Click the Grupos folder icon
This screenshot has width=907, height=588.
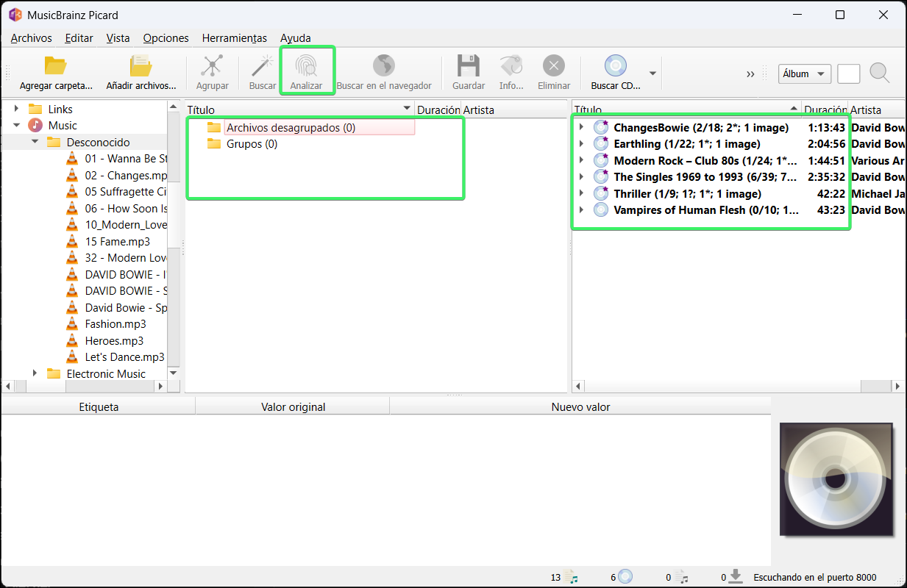click(214, 143)
